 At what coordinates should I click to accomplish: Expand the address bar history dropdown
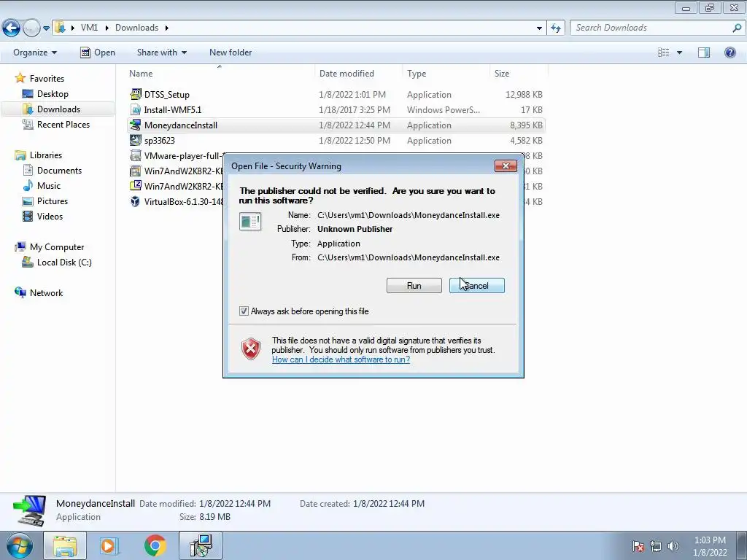539,28
